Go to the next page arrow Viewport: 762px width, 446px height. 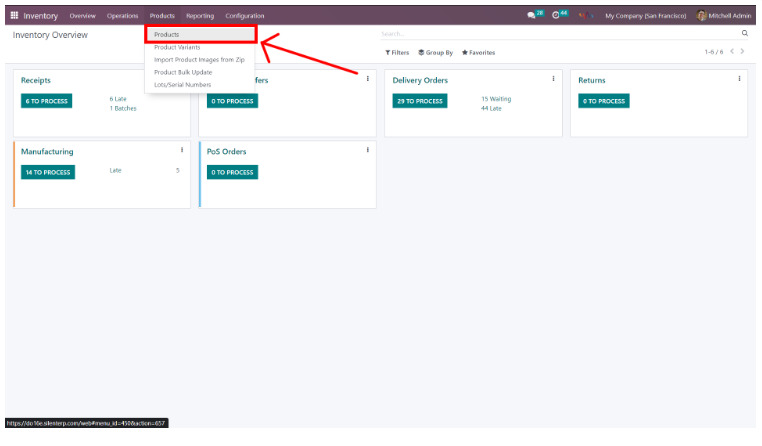[x=743, y=52]
